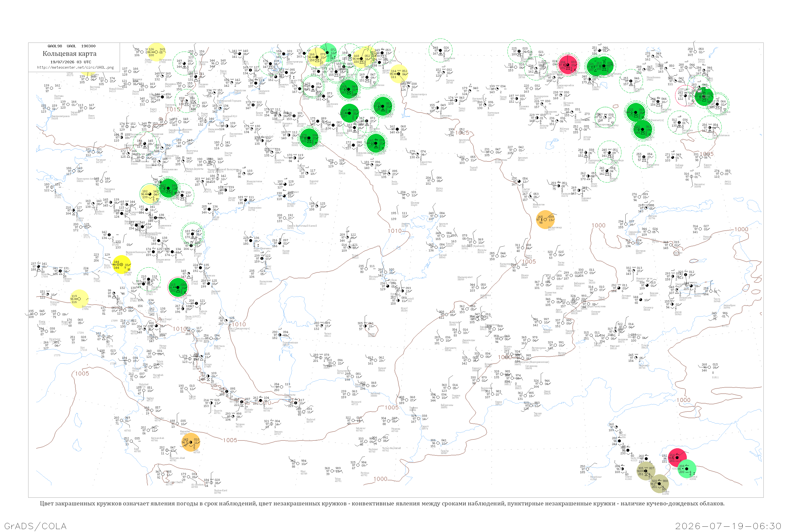Screen dimensions: 798x532
Task: Click the station label "Новый Оскол 34213"
Action: coord(117,90)
